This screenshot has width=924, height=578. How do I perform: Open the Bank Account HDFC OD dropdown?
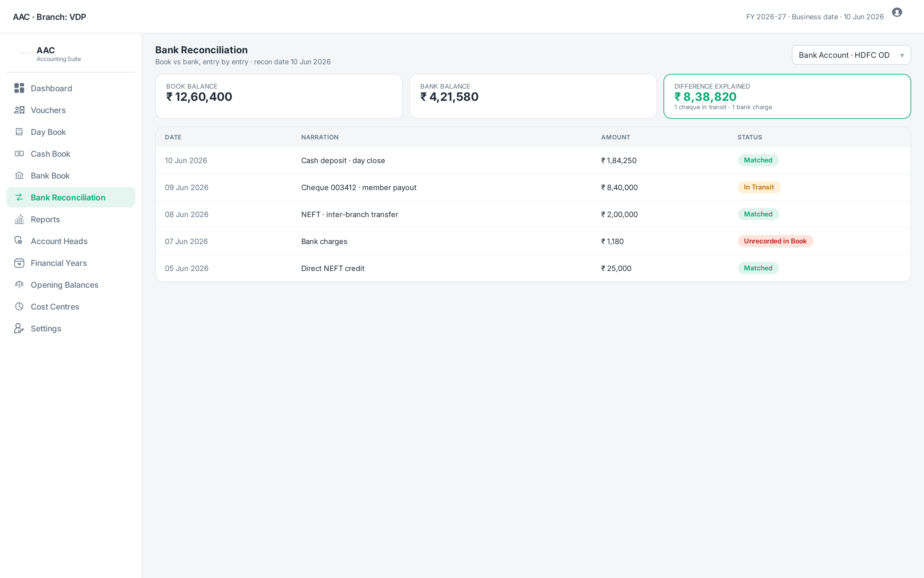pyautogui.click(x=851, y=55)
